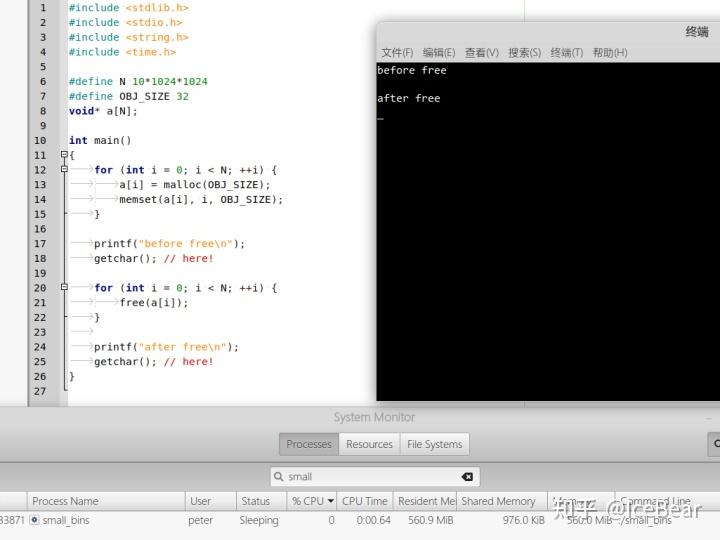Click the 'Sleeping' status cell
This screenshot has height=540, width=720.
(x=259, y=520)
